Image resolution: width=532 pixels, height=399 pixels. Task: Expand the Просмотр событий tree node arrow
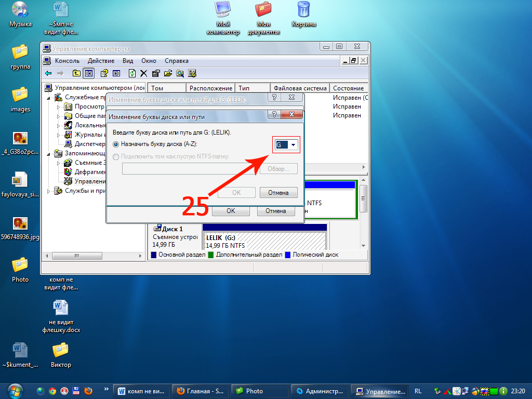(58, 107)
